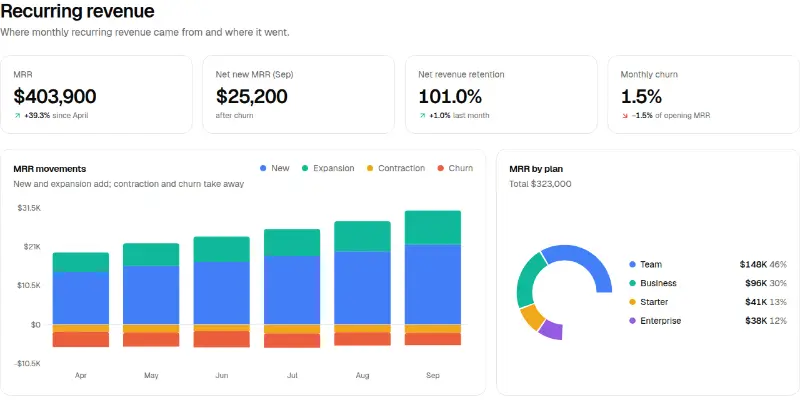Toggle the Churn legend entry
Viewport: 800px width, 400px height.
(x=455, y=168)
